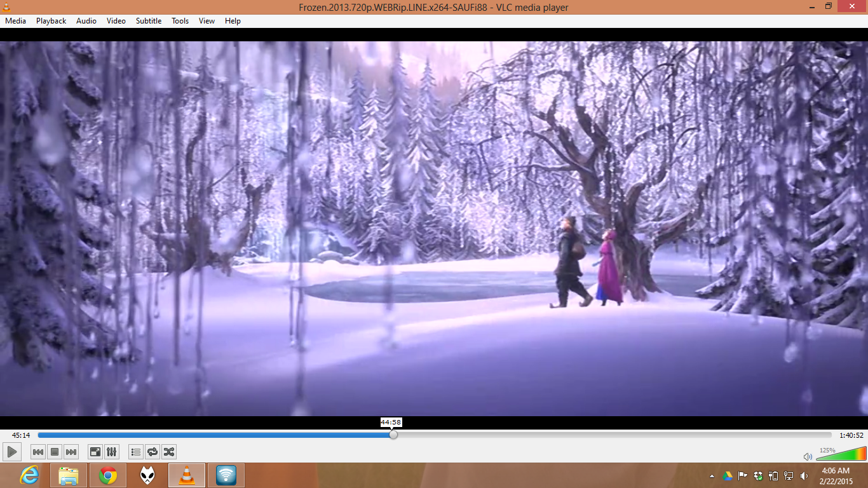This screenshot has width=868, height=488.
Task: Mute audio via VLC speaker icon
Action: pos(808,456)
